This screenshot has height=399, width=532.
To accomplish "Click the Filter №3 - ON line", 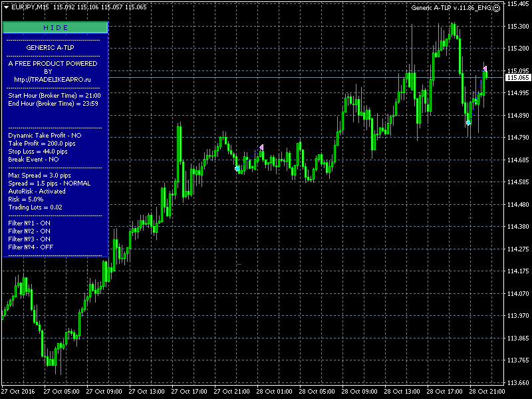I will click(x=29, y=239).
